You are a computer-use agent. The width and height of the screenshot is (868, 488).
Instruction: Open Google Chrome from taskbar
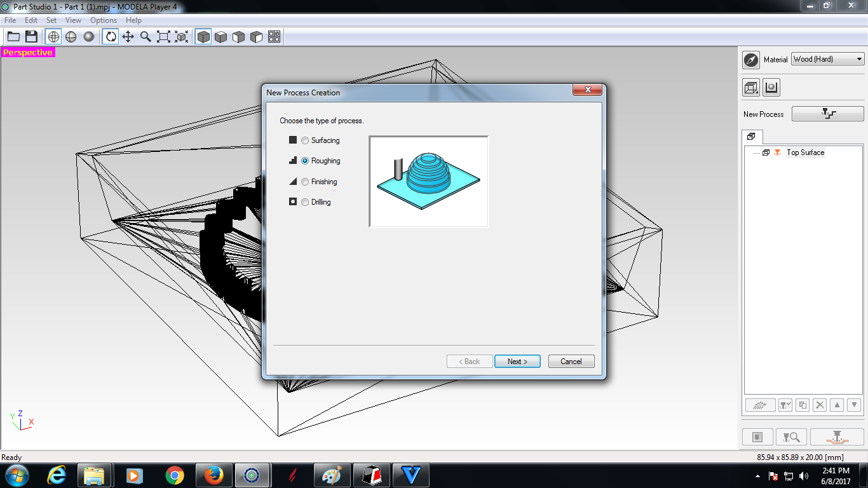[x=174, y=475]
